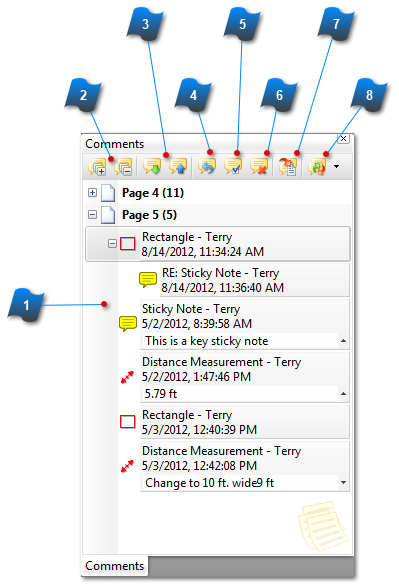
Task: Click the yellow note icon of the 5/2/2012 Sticky Note
Action: click(128, 324)
